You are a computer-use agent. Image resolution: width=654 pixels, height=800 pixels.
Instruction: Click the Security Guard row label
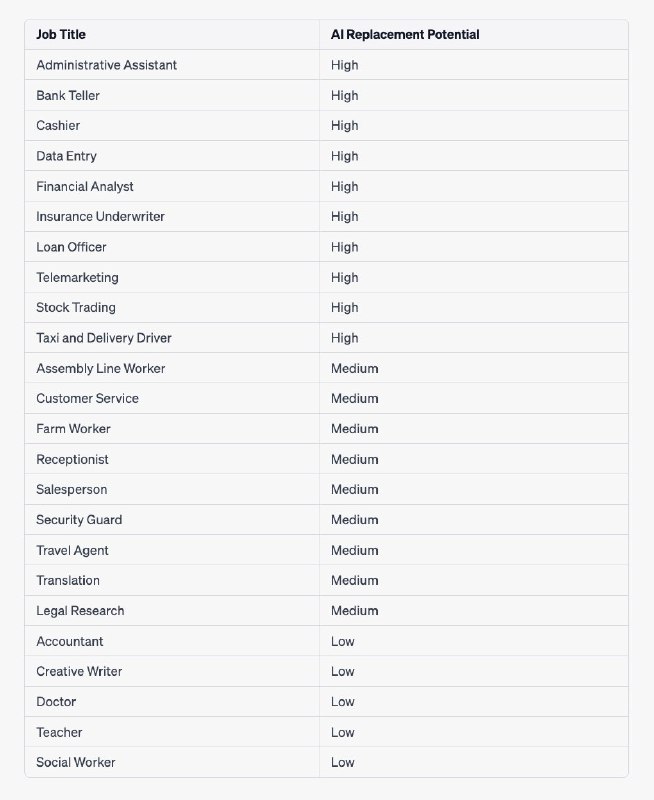79,519
